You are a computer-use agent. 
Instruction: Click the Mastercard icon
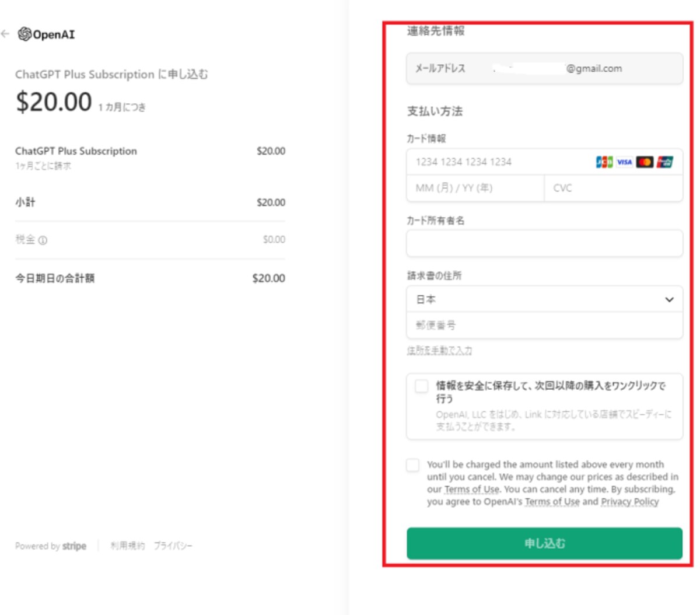coord(645,162)
